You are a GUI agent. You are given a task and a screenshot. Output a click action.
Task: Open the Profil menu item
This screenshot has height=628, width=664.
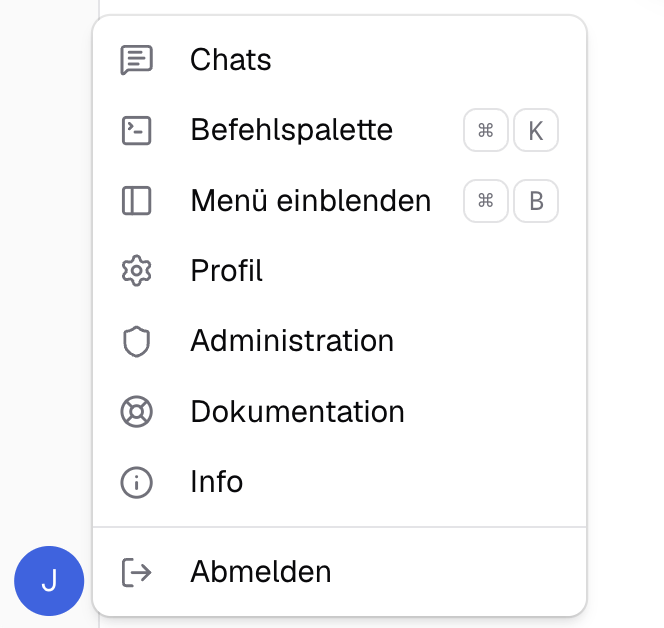[340, 271]
